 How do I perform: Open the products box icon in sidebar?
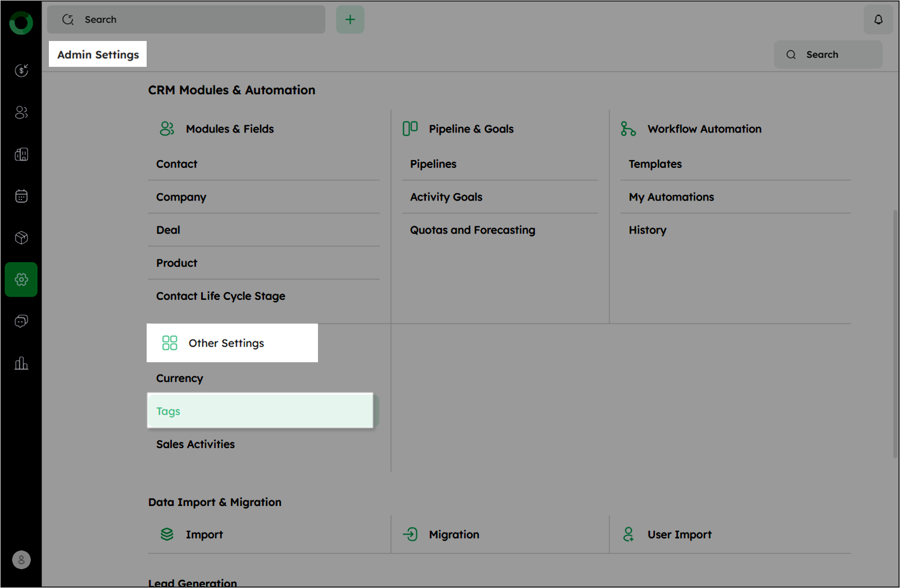21,238
